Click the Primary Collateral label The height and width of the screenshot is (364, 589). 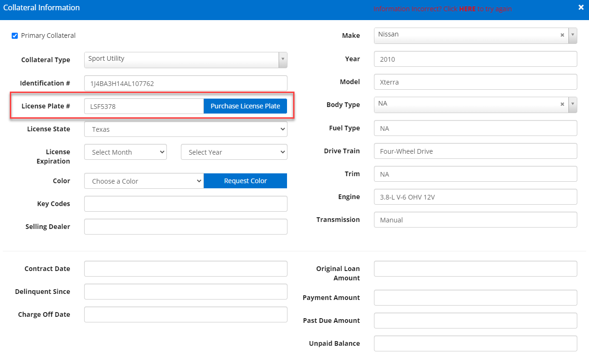48,36
